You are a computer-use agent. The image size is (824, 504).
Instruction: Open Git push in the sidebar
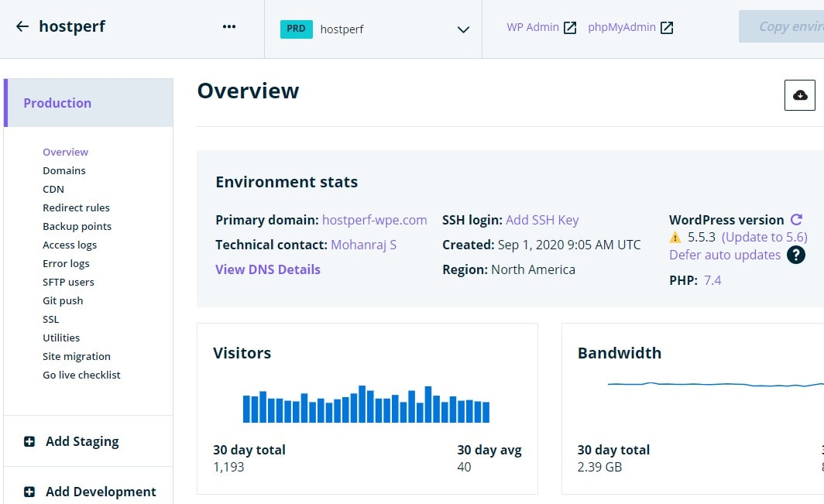pyautogui.click(x=63, y=300)
